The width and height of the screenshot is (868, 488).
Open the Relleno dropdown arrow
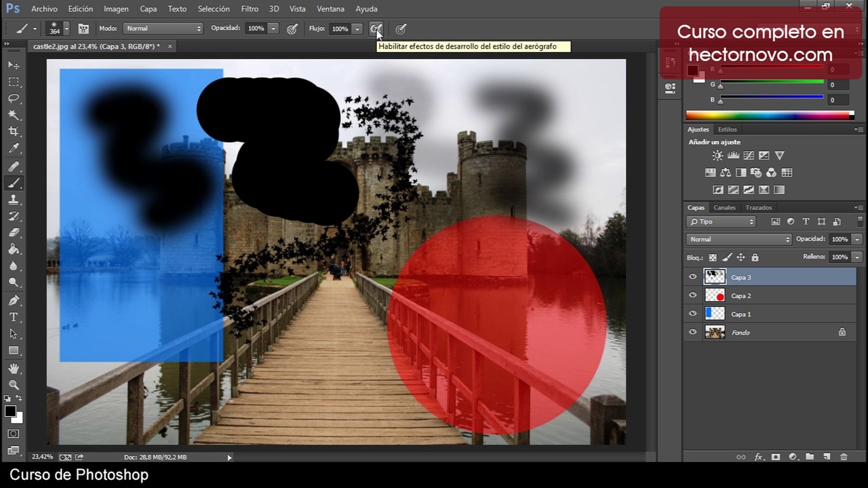coord(857,257)
